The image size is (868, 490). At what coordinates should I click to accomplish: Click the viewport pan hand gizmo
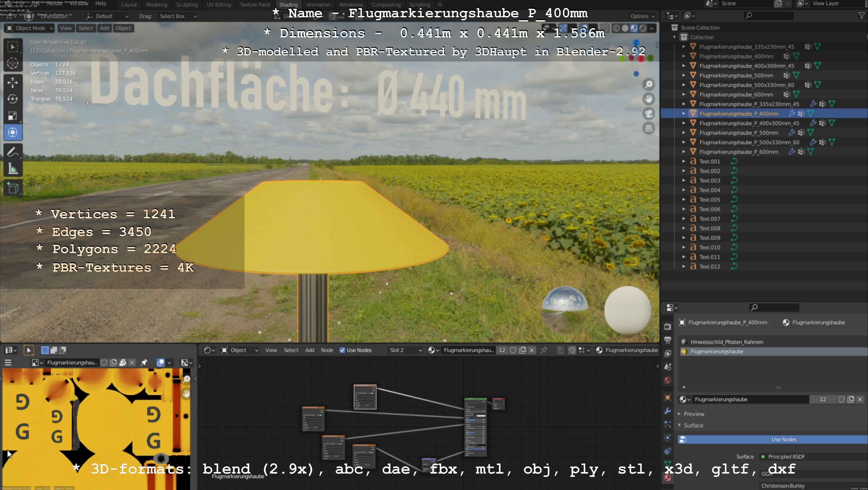pyautogui.click(x=649, y=99)
